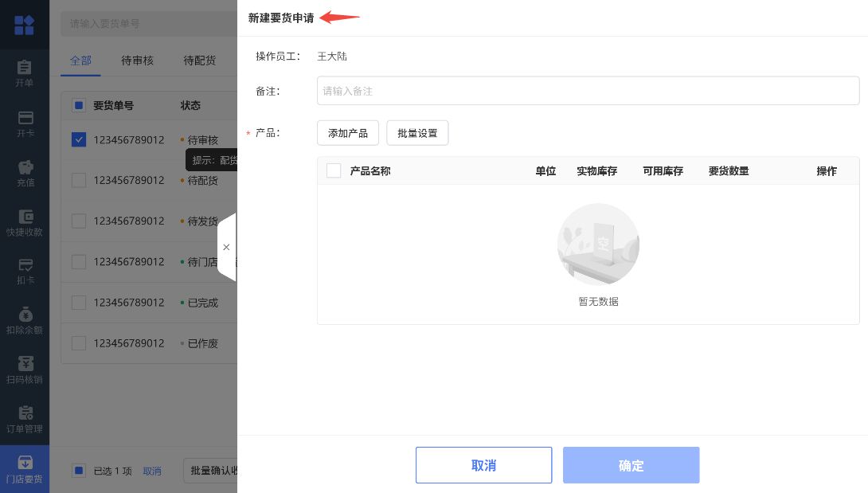Toggle the 要货单号 header checkbox
Image resolution: width=868 pixels, height=493 pixels.
click(79, 105)
